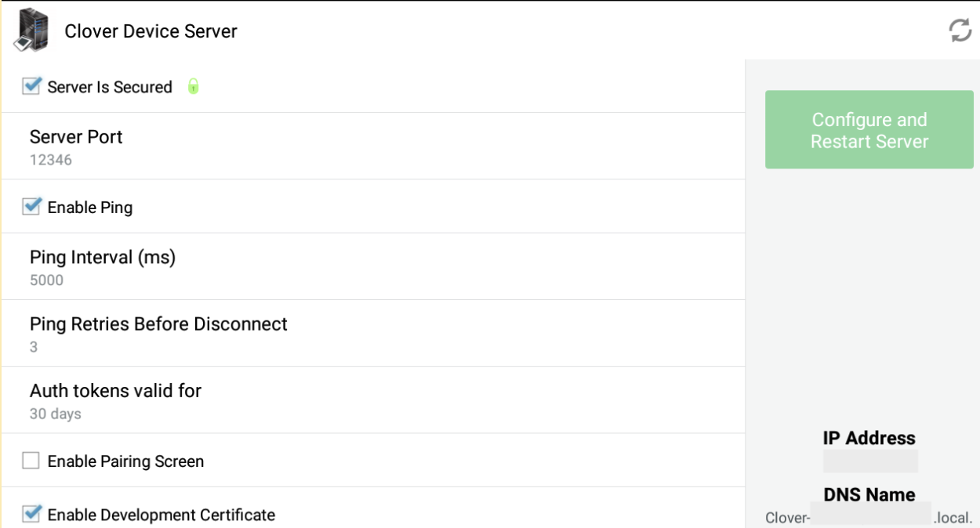Click the 5000 ping interval value

pyautogui.click(x=46, y=280)
